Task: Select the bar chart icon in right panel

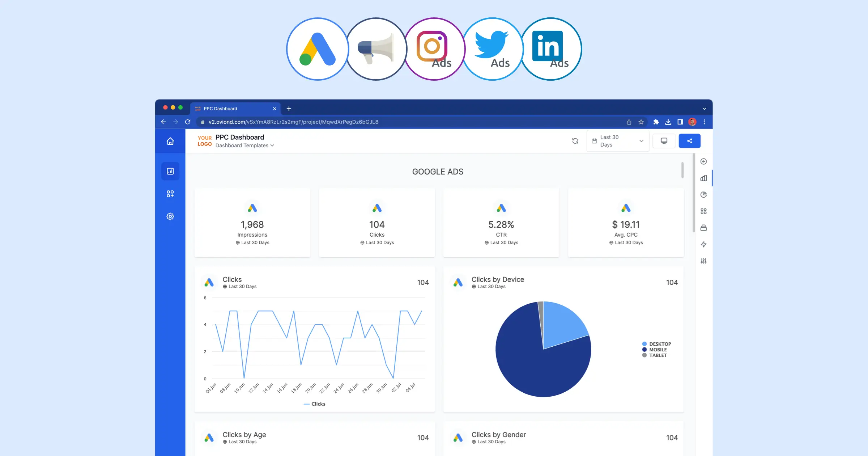Action: (x=703, y=178)
